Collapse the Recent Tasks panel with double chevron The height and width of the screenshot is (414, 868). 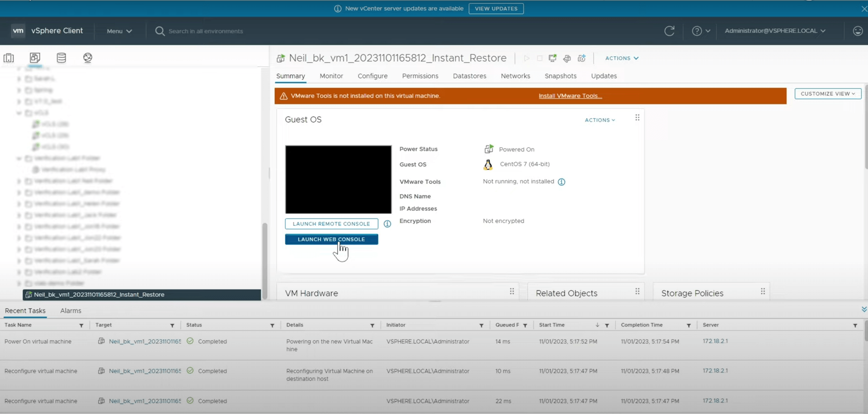click(864, 309)
